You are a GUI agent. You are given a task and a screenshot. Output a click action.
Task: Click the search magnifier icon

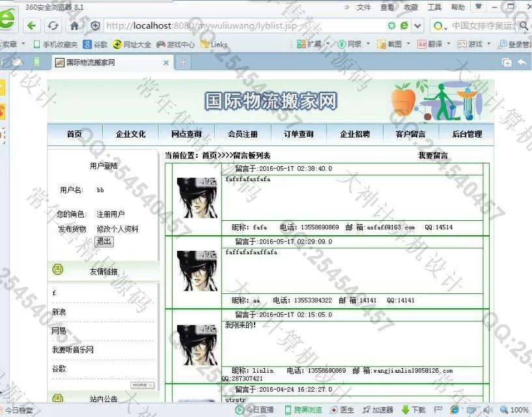tap(524, 26)
